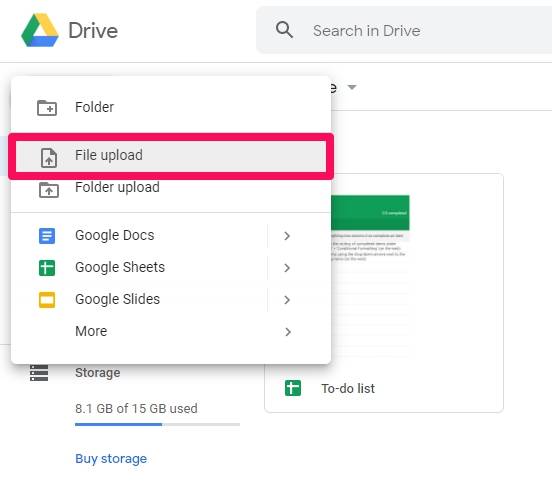This screenshot has width=552, height=486.
Task: Click the Google Drive logo icon
Action: point(40,30)
